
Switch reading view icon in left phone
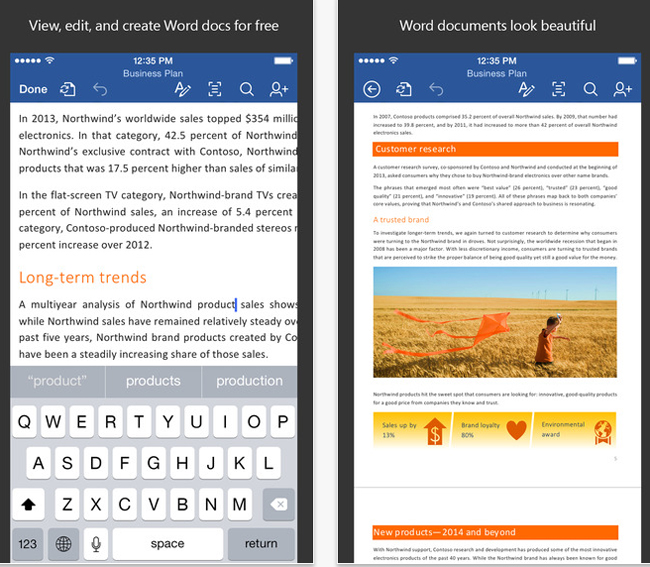click(214, 89)
